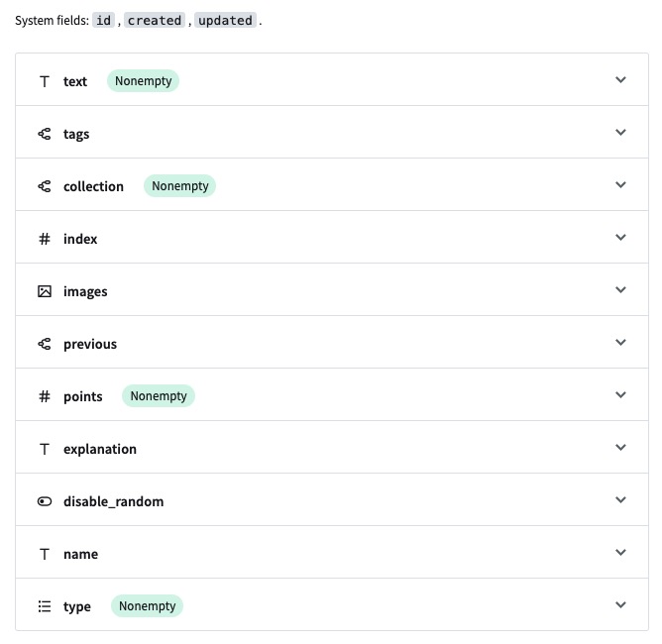Click the hash icon beside points field

tap(45, 396)
